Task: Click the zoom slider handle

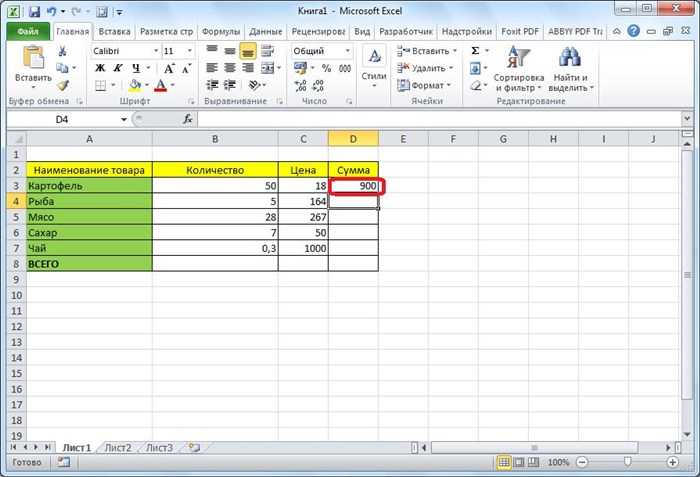Action: [628, 462]
